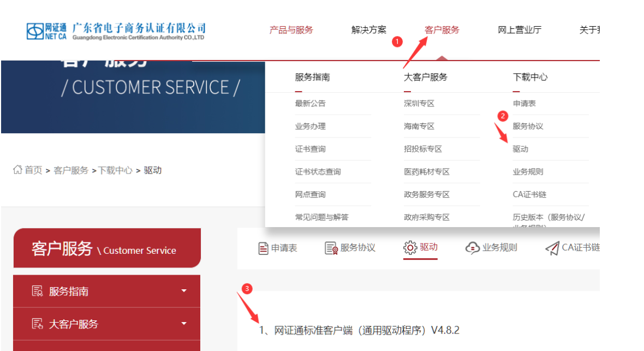Image resolution: width=644 pixels, height=351 pixels.
Task: Select CA证书链 in dropdown menu
Action: click(529, 194)
